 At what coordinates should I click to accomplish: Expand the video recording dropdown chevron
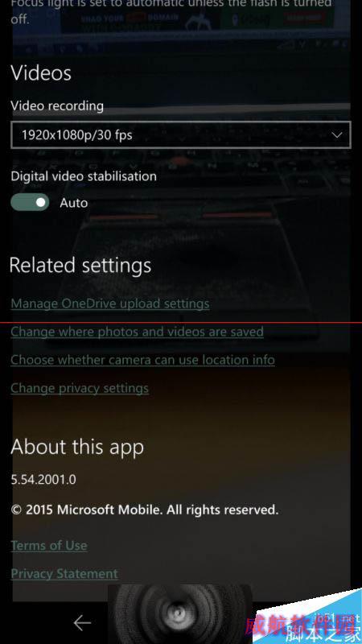coord(337,134)
